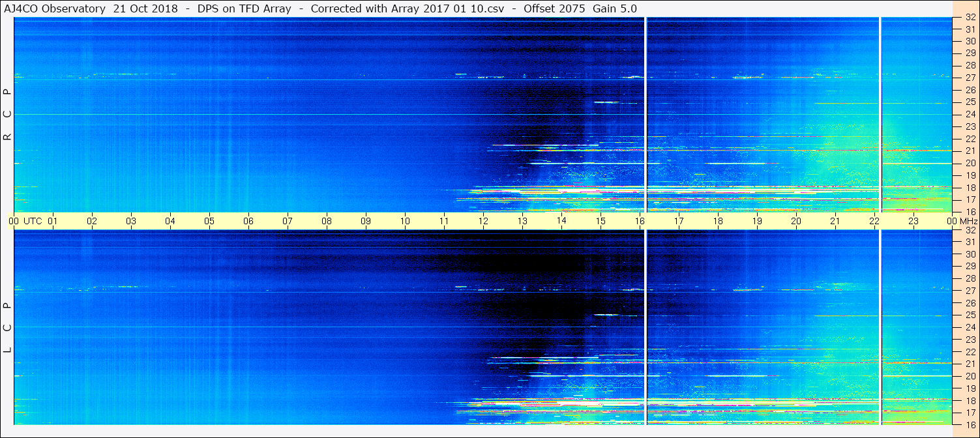Pick hour marker 10 on time axis
The width and height of the screenshot is (980, 438).
405,221
